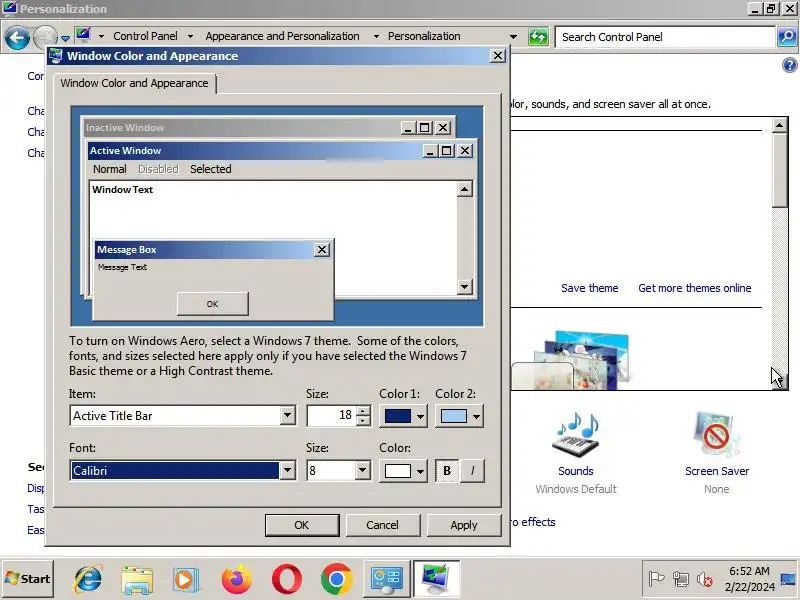Click Cancel in the dialog
The width and height of the screenshot is (800, 600).
(383, 525)
